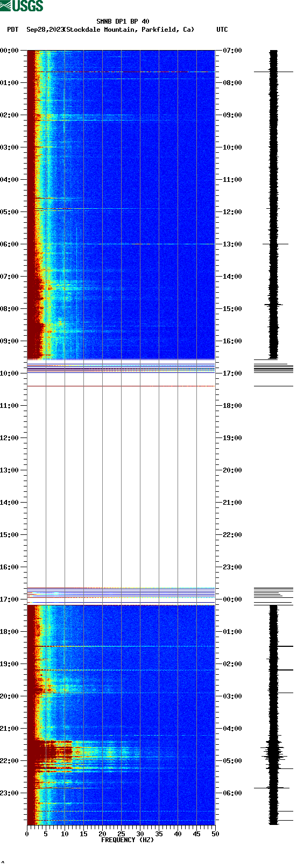The width and height of the screenshot is (297, 868).
Task: Click the PDT time label 17:00
Action: [x=10, y=599]
